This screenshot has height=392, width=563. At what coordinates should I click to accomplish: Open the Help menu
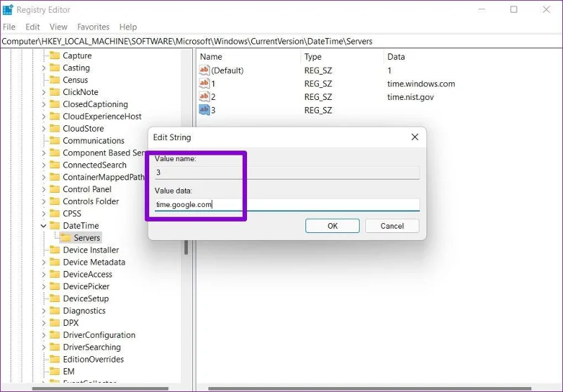click(128, 27)
